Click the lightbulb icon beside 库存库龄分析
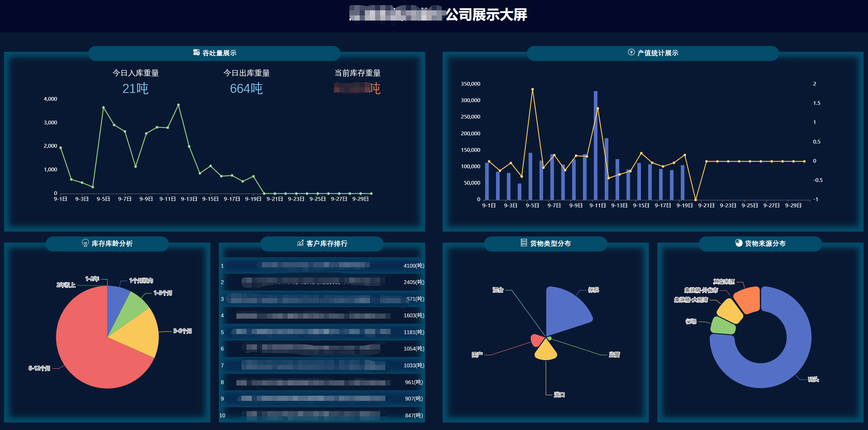Screen dimensions: 868x430 click(85, 243)
